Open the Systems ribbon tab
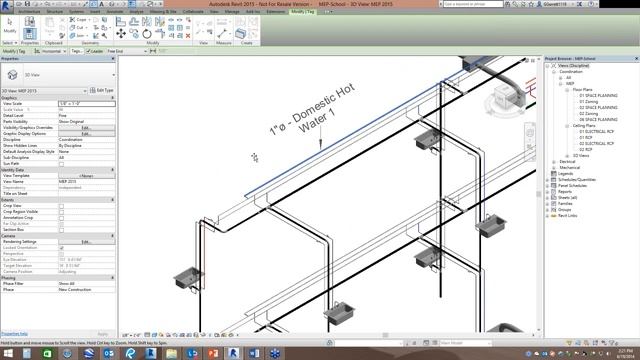This screenshot has height=360, width=640. coord(76,12)
